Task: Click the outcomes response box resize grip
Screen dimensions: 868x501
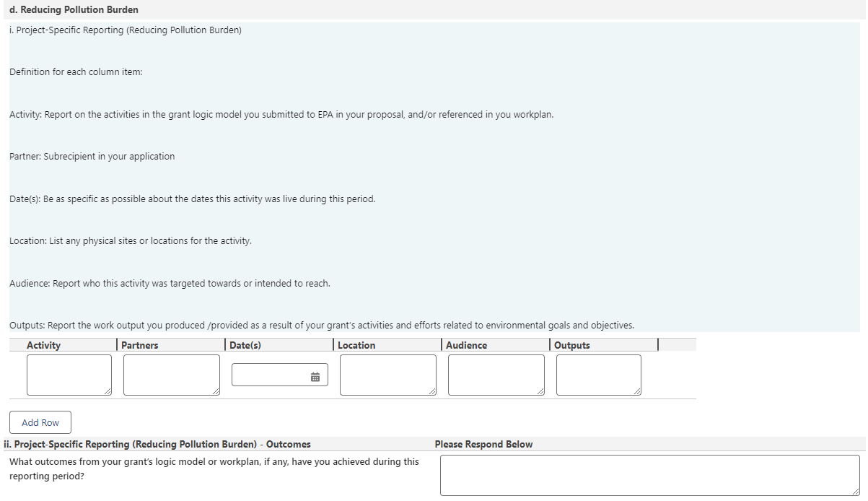Action: click(856, 492)
